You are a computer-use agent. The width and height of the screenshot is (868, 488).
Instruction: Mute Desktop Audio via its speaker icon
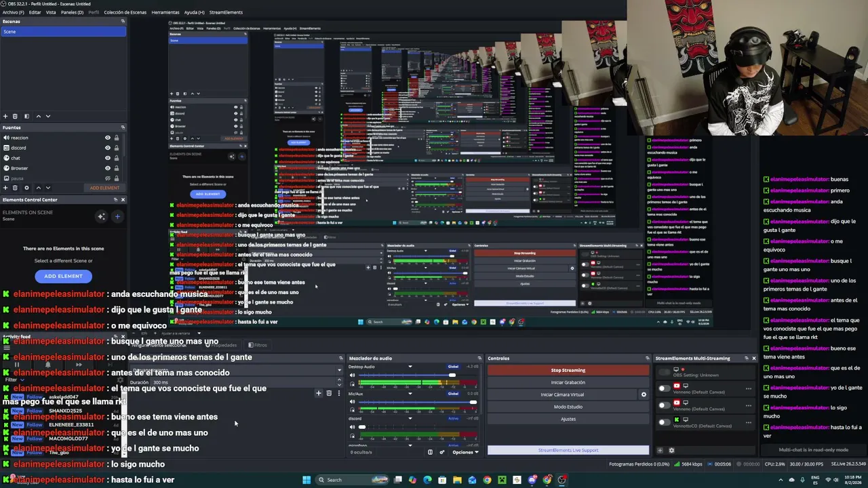coord(352,375)
